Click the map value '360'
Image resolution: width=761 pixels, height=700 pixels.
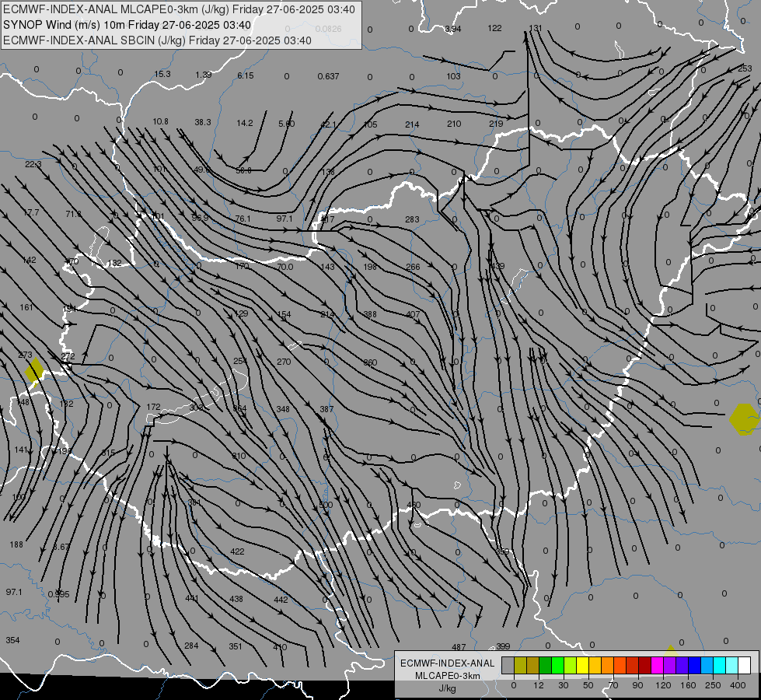click(x=370, y=362)
